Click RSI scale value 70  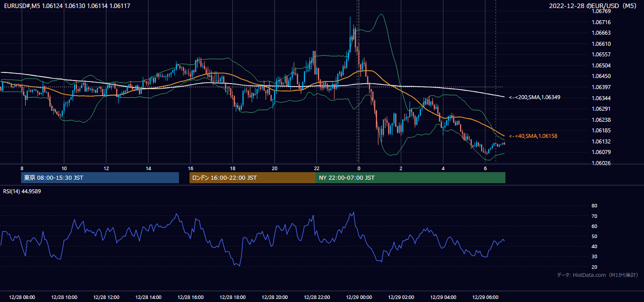(594, 216)
